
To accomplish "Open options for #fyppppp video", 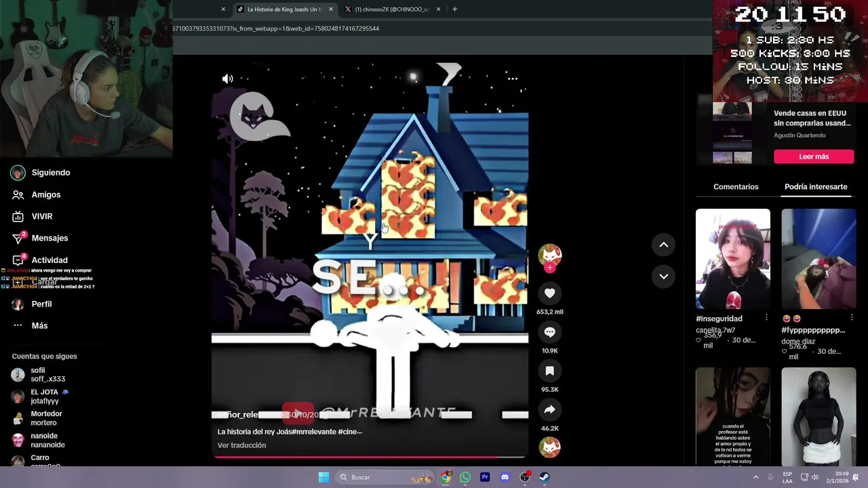I will tap(852, 318).
